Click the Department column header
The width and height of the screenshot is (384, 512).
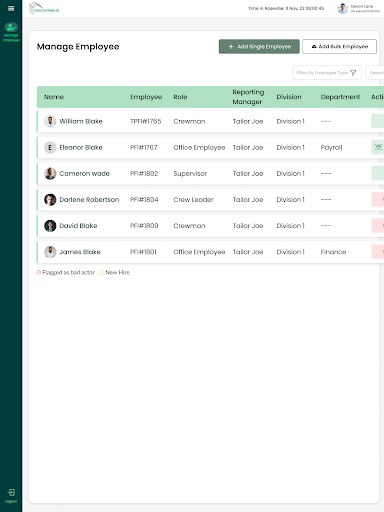pos(340,97)
